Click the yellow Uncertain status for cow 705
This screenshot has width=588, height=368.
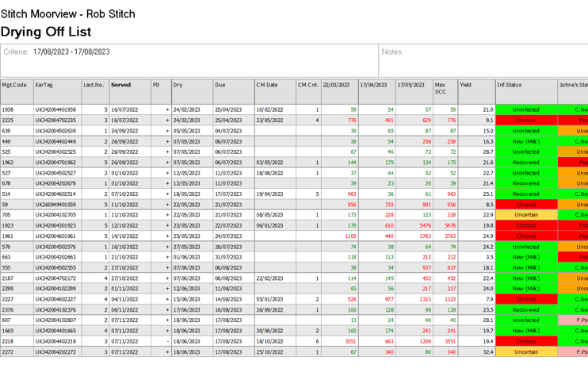[525, 215]
